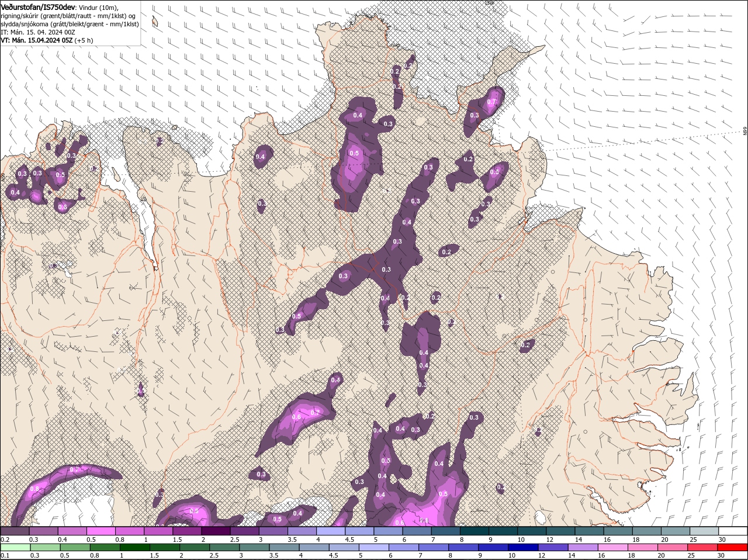The height and width of the screenshot is (560, 748).
Task: Click the 0.8 snowfall value on the map
Action: pyautogui.click(x=34, y=489)
